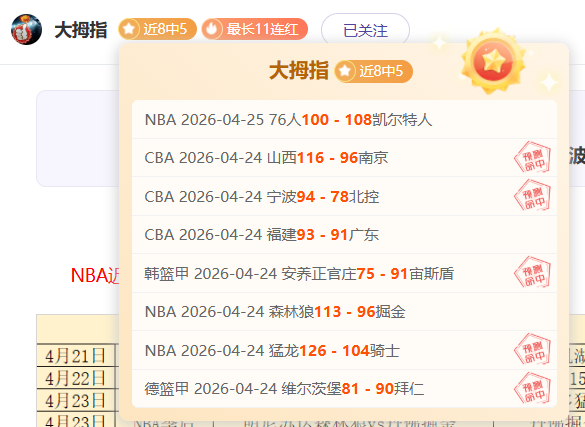585x427 pixels.
Task: Select the row 福建 93 - 91 广东
Action: pos(344,235)
